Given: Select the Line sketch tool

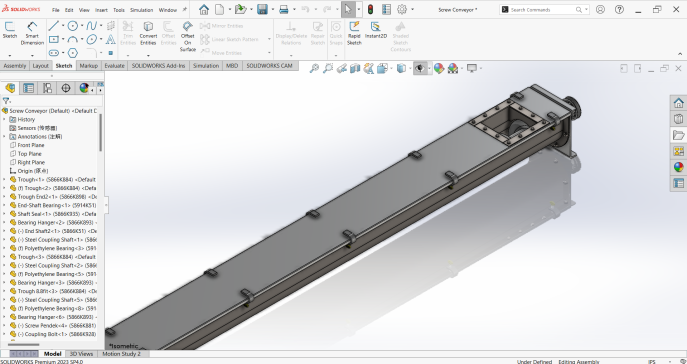Looking at the screenshot, I should click(x=53, y=26).
